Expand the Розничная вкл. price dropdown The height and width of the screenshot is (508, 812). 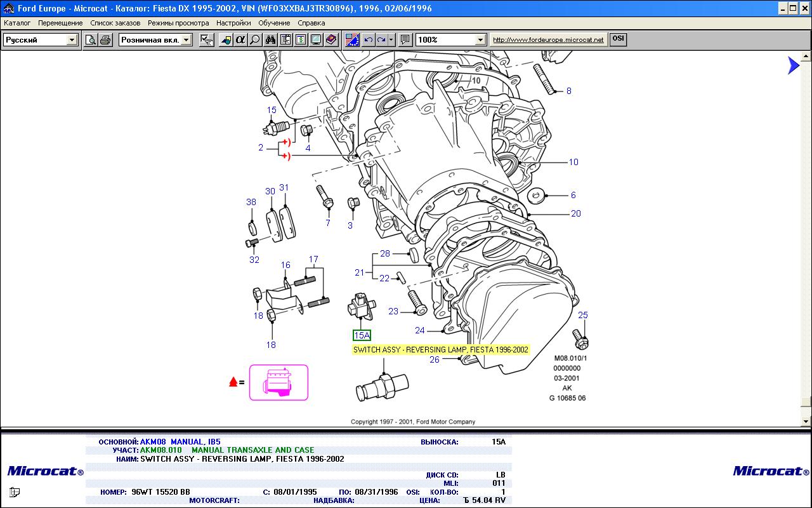coord(187,40)
